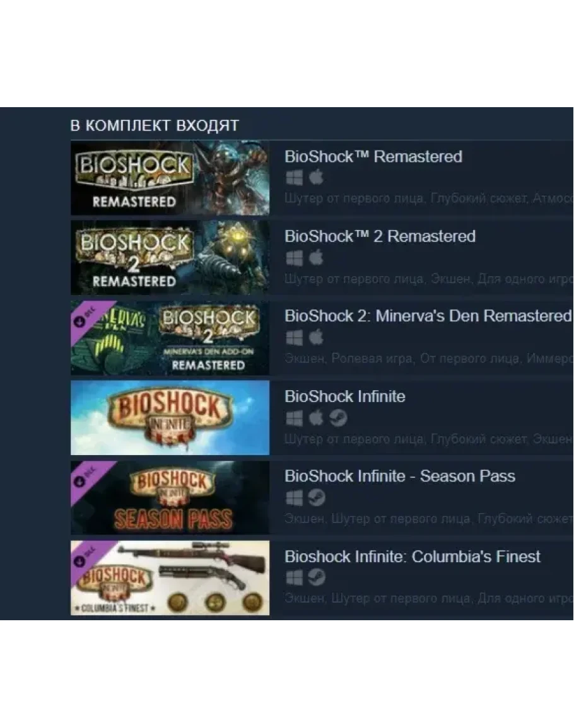Open BioShock 2 Remastered thumbnail image
Image resolution: width=574 pixels, height=728 pixels.
170,258
